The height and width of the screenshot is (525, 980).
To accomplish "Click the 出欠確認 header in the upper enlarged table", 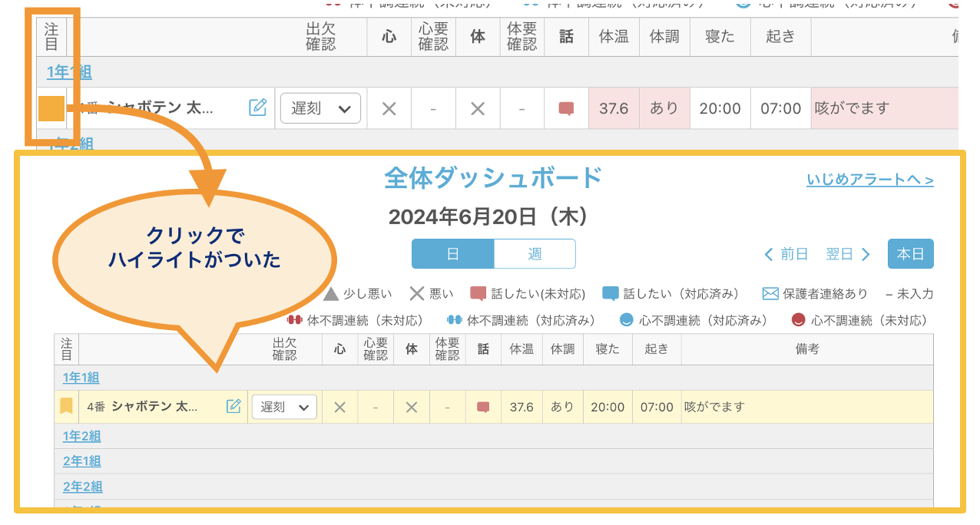I will point(321,36).
